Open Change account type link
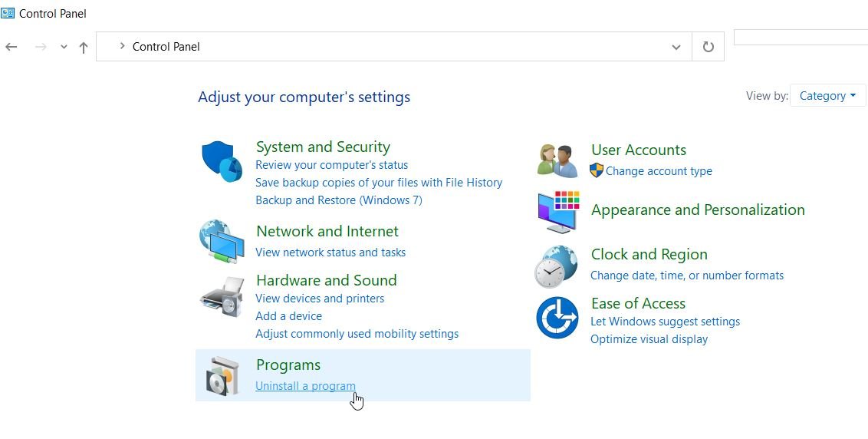The height and width of the screenshot is (439, 868). tap(659, 171)
